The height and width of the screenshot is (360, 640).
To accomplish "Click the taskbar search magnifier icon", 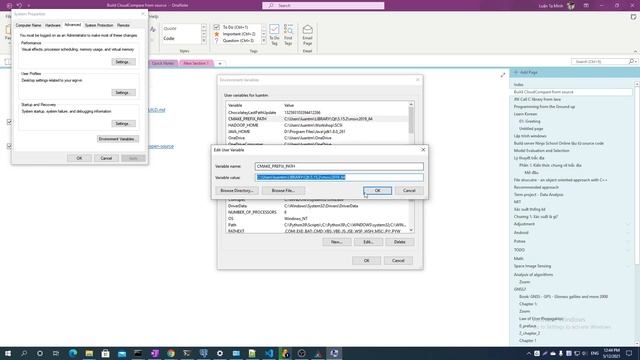I will 24,353.
